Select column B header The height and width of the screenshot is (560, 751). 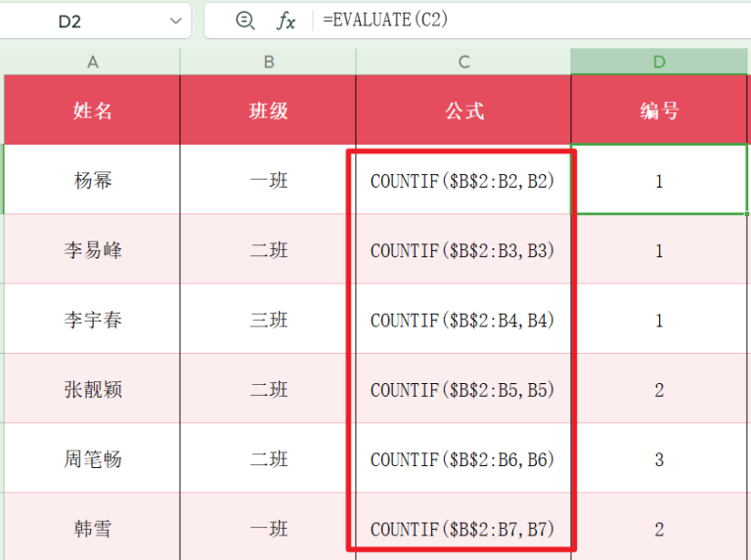(x=268, y=62)
